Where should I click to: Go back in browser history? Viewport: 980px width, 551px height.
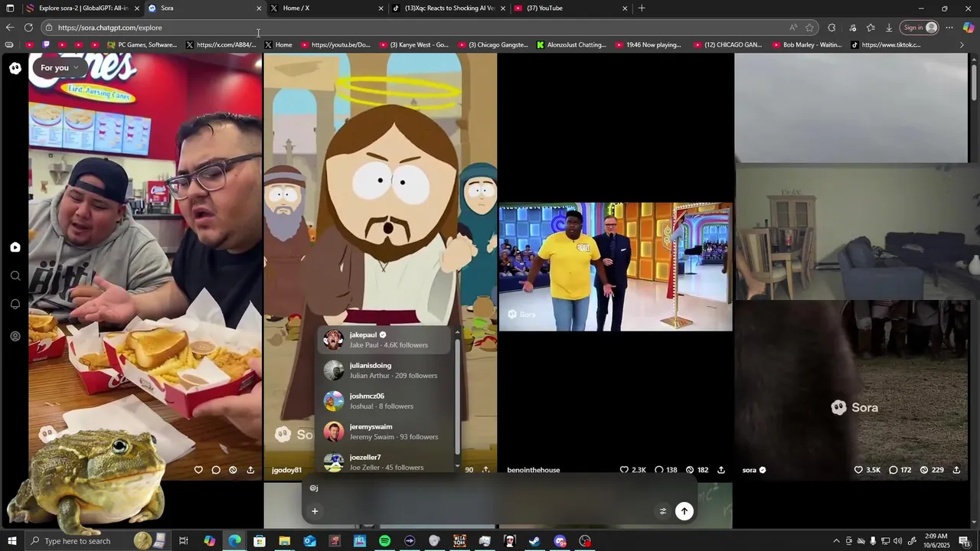coord(10,28)
